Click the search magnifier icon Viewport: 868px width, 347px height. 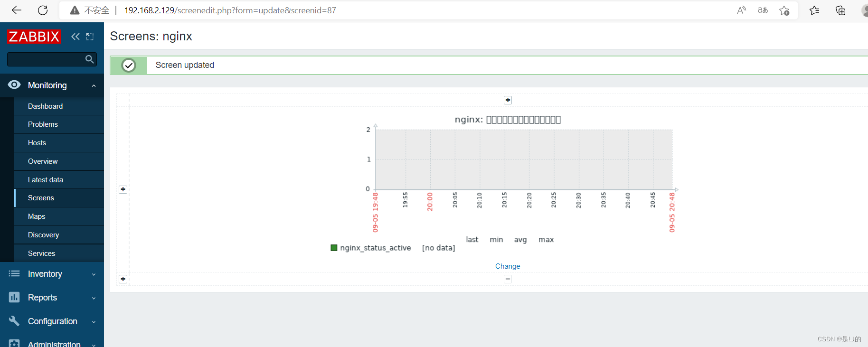click(89, 59)
